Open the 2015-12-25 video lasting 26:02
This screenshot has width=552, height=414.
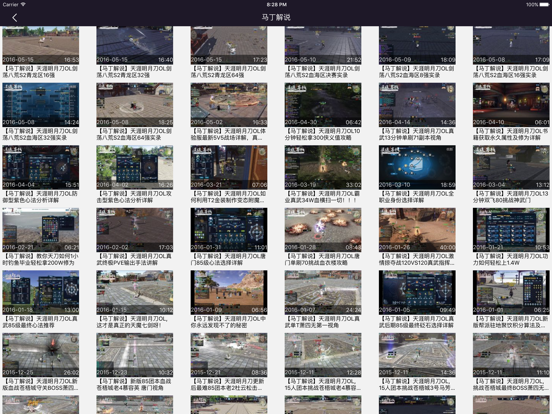click(40, 355)
